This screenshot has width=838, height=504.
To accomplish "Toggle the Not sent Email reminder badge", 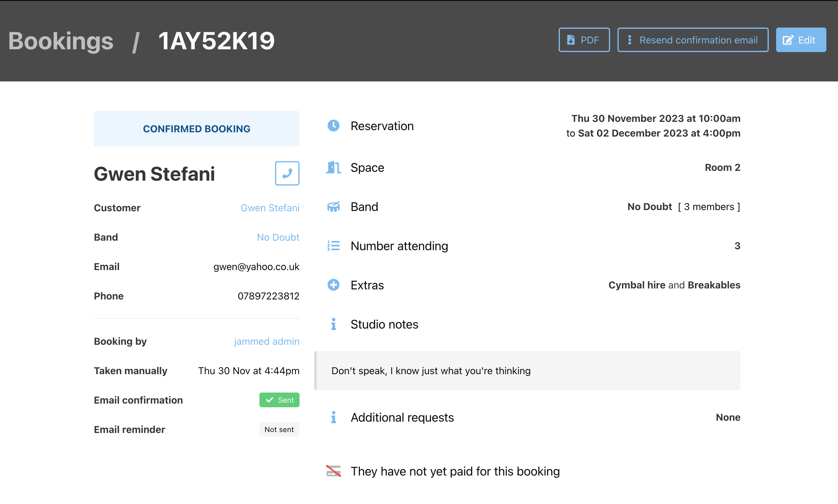I will [x=279, y=429].
